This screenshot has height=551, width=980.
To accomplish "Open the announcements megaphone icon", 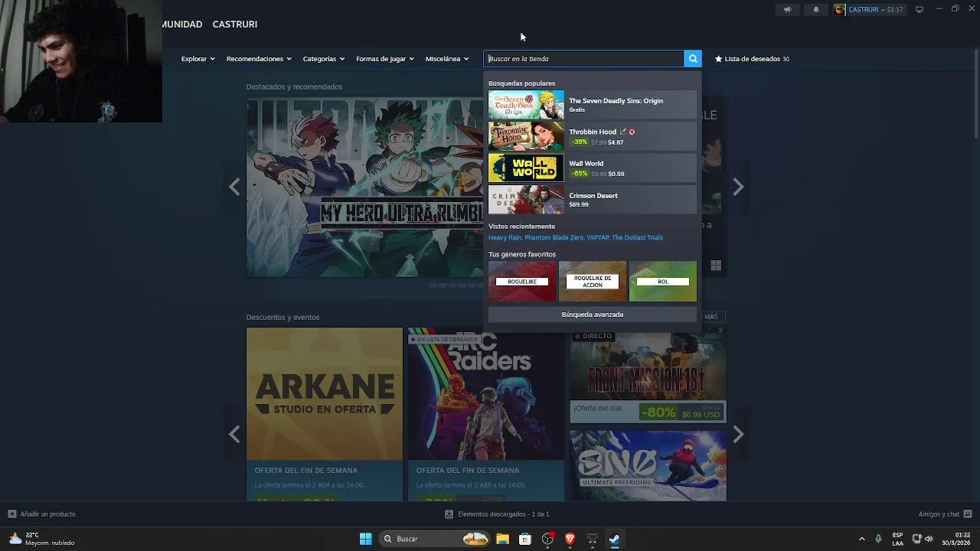I will tap(787, 9).
